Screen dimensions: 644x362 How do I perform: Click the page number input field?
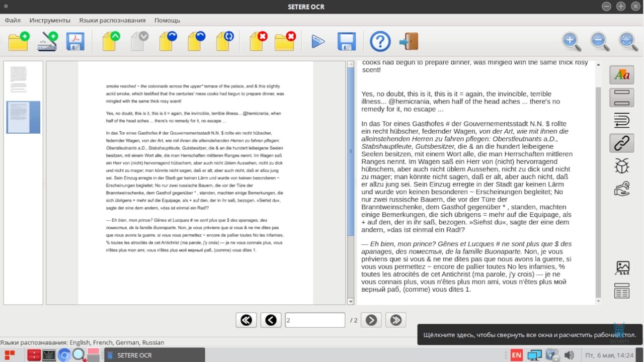point(315,320)
